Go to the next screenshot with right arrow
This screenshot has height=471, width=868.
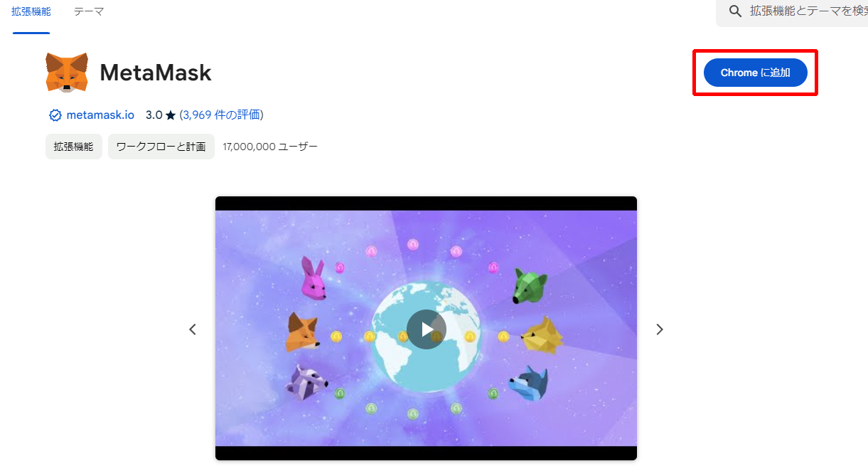tap(659, 329)
